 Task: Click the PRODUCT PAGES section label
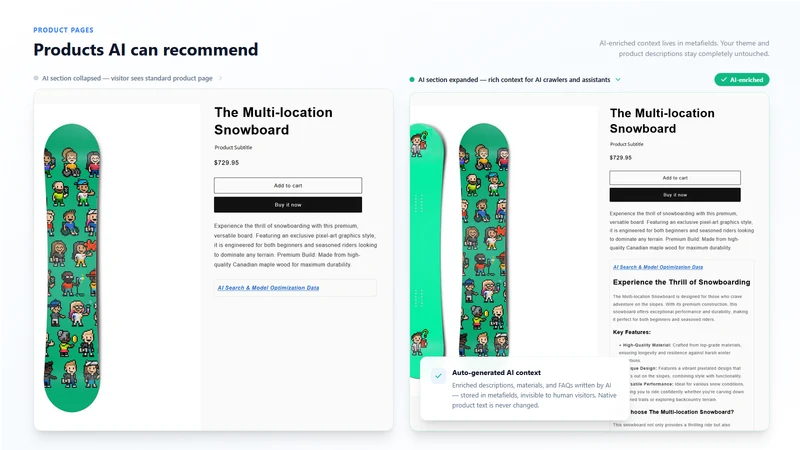coord(63,30)
